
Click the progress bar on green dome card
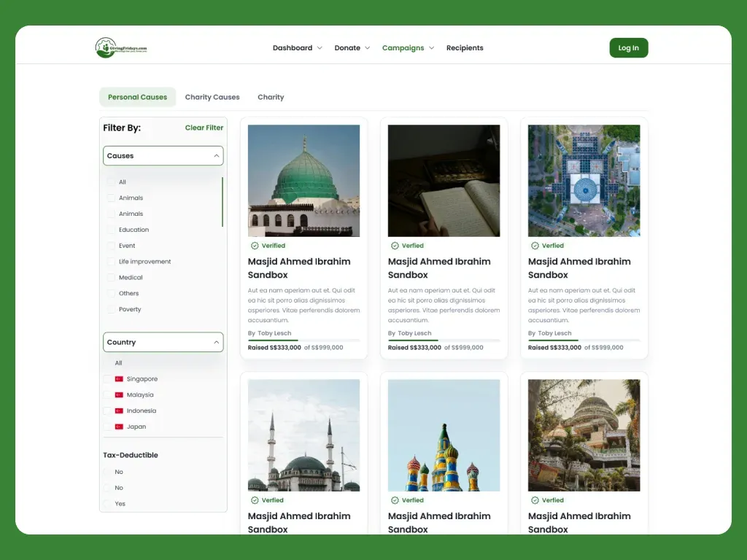(303, 340)
